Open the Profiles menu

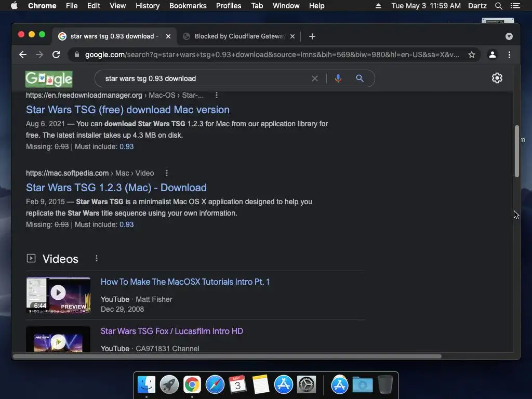point(229,6)
